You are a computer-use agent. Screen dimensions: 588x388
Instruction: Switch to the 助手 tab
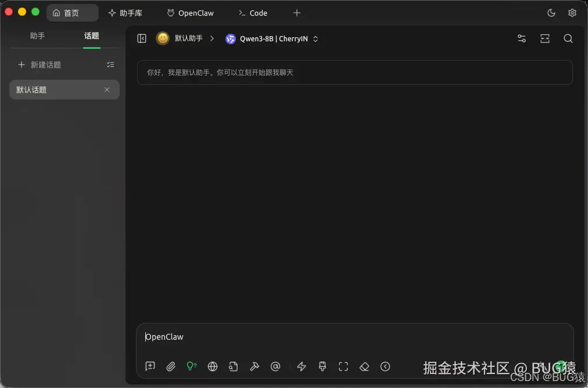(37, 35)
